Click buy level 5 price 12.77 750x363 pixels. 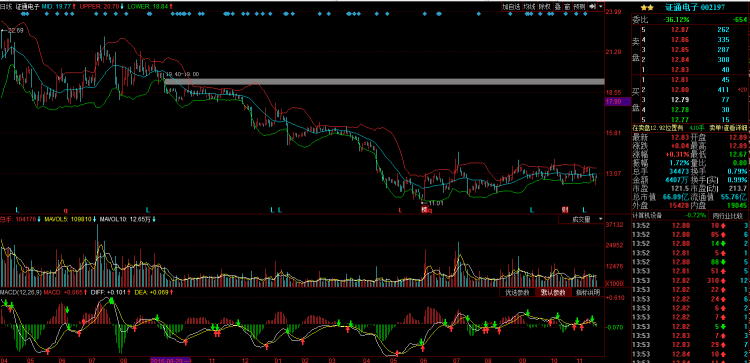[x=679, y=120]
